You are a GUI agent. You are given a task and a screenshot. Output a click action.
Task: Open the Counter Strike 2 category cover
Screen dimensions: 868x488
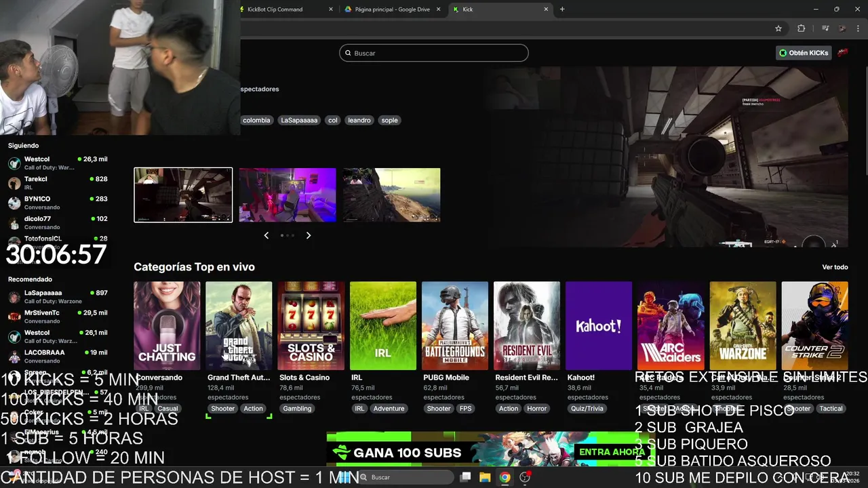coord(814,326)
